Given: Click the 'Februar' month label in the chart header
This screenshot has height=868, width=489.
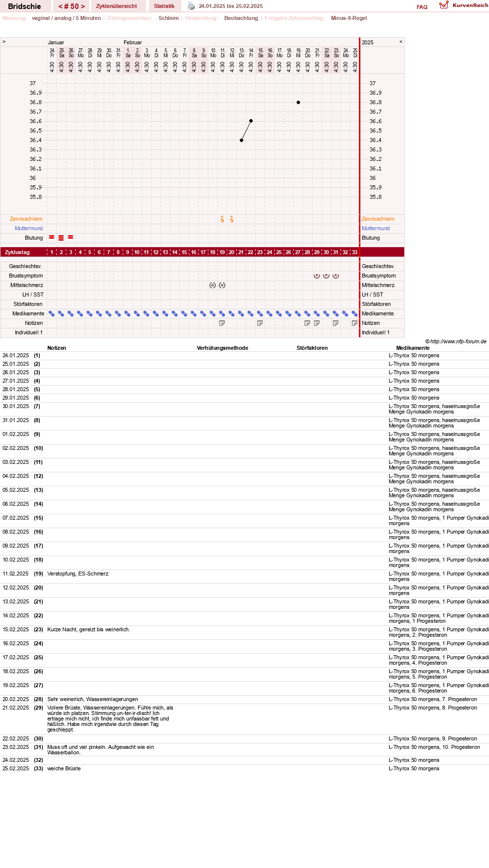Looking at the screenshot, I should click(133, 42).
